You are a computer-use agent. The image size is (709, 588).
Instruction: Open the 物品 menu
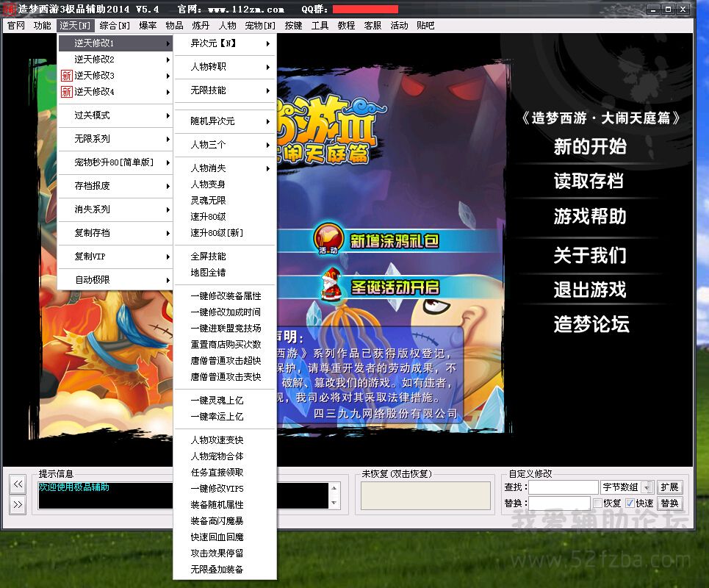click(x=175, y=26)
